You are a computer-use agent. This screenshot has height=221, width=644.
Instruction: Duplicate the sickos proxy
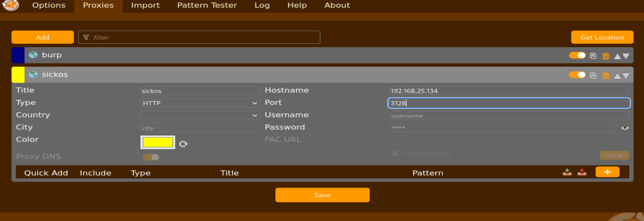point(593,75)
